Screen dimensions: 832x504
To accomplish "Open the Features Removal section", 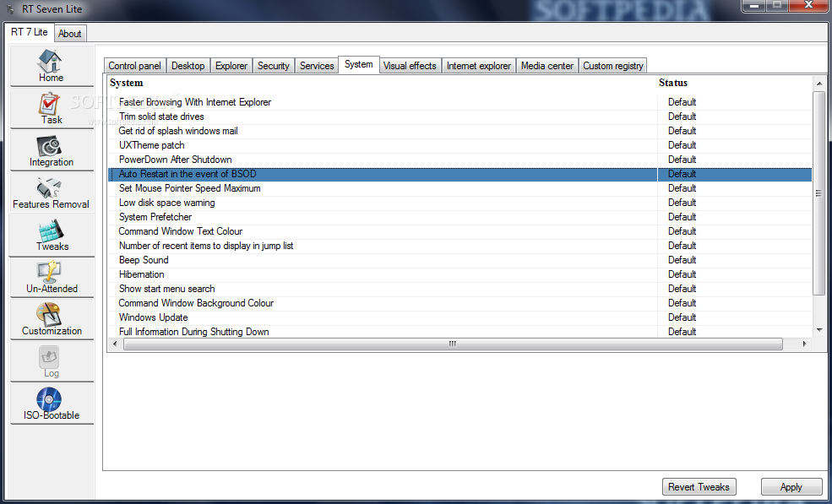I will (52, 192).
